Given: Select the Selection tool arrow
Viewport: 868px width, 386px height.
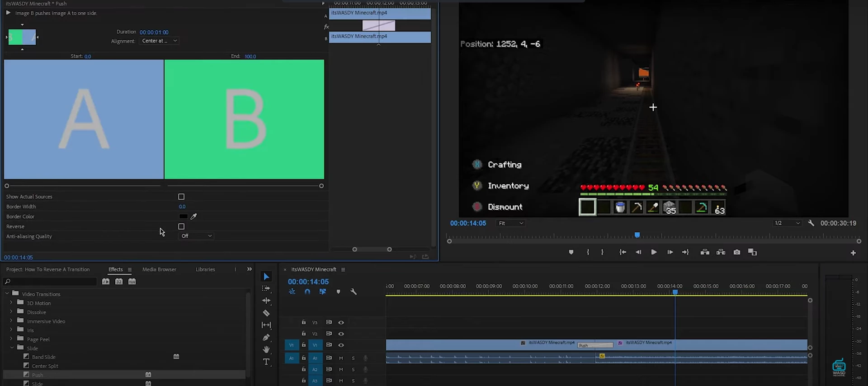Looking at the screenshot, I should [266, 277].
